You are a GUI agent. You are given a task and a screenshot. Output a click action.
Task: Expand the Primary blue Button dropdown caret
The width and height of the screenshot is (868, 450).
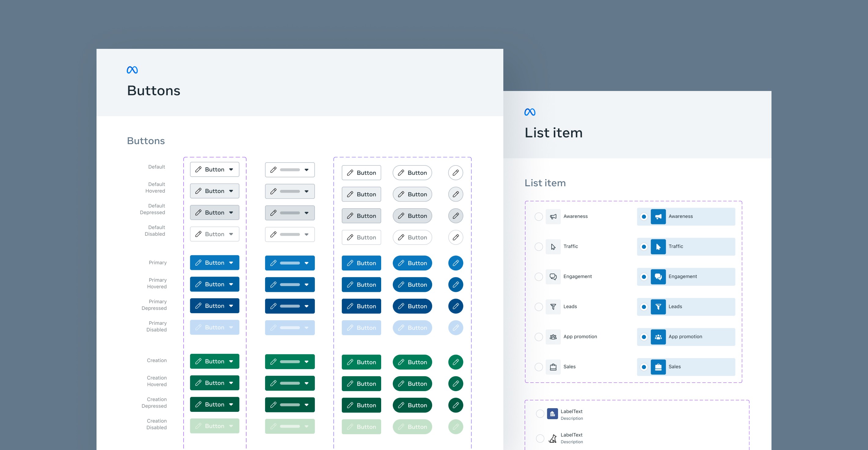click(231, 263)
